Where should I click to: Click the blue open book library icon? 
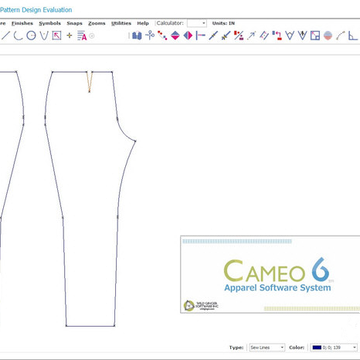point(137,36)
